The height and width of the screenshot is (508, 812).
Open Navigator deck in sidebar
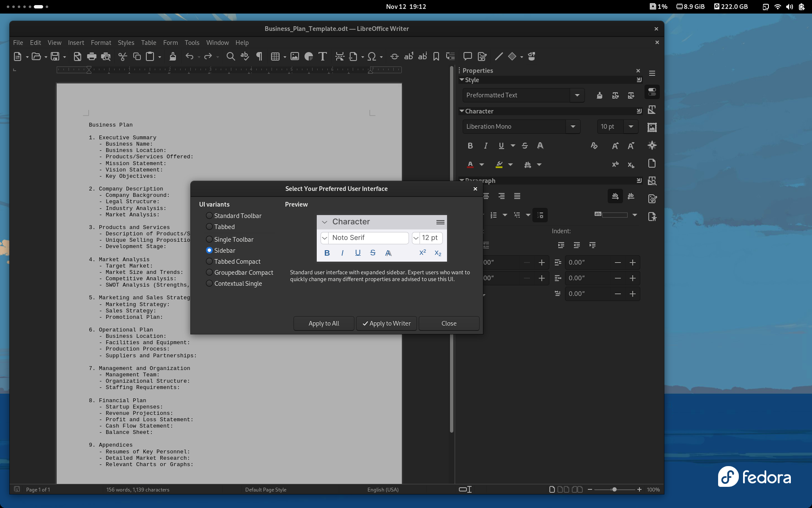pos(652,145)
